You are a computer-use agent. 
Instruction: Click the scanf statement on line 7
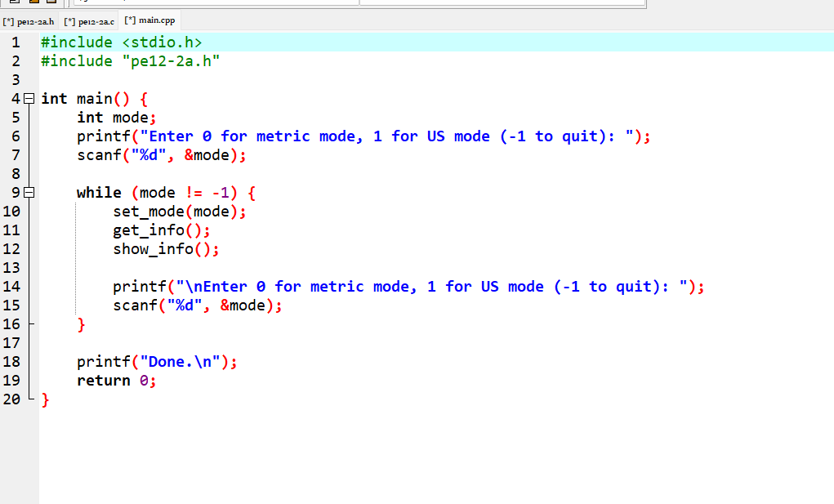click(161, 155)
